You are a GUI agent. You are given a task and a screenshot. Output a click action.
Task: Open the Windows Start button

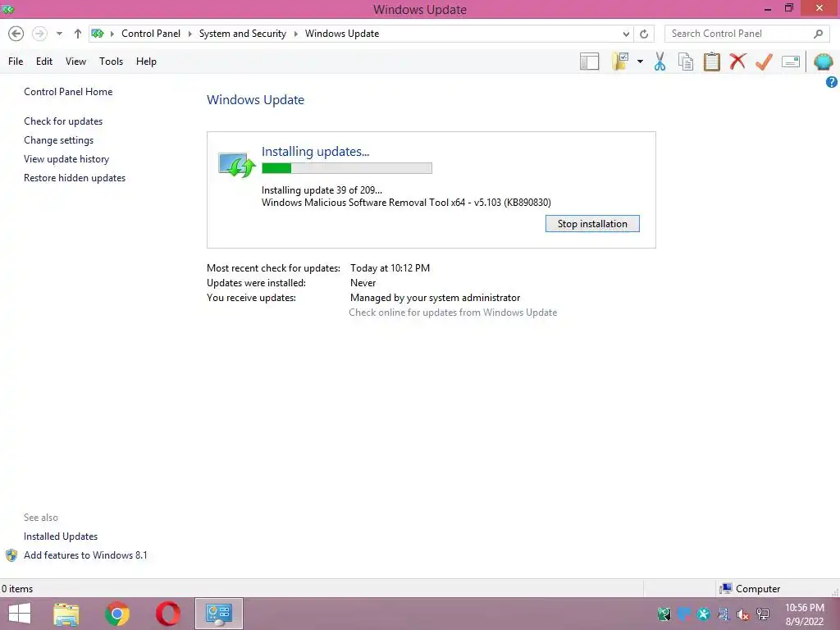[20, 614]
